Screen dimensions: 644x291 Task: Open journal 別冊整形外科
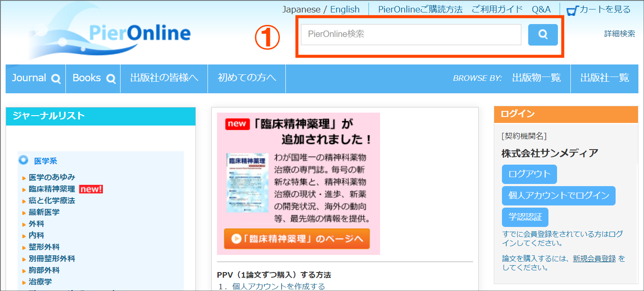[52, 258]
